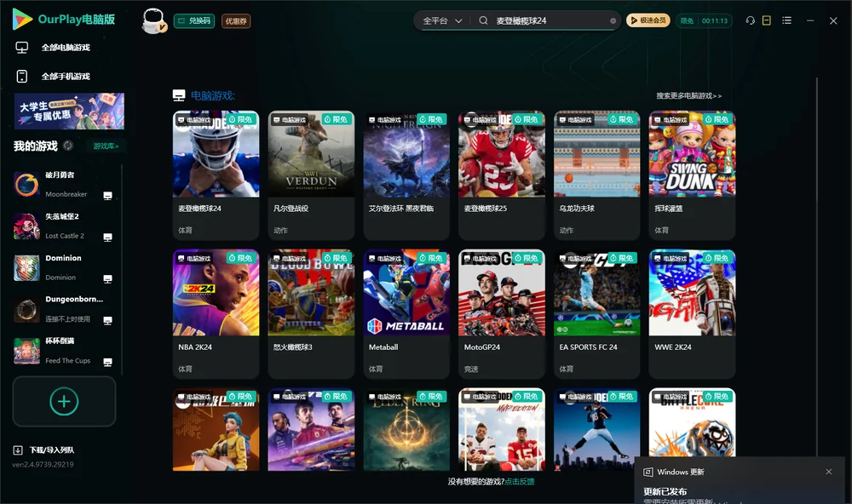Select 破月勇者 Moonbreaker in my games
Viewport: 852px width, 504px height.
pyautogui.click(x=64, y=185)
